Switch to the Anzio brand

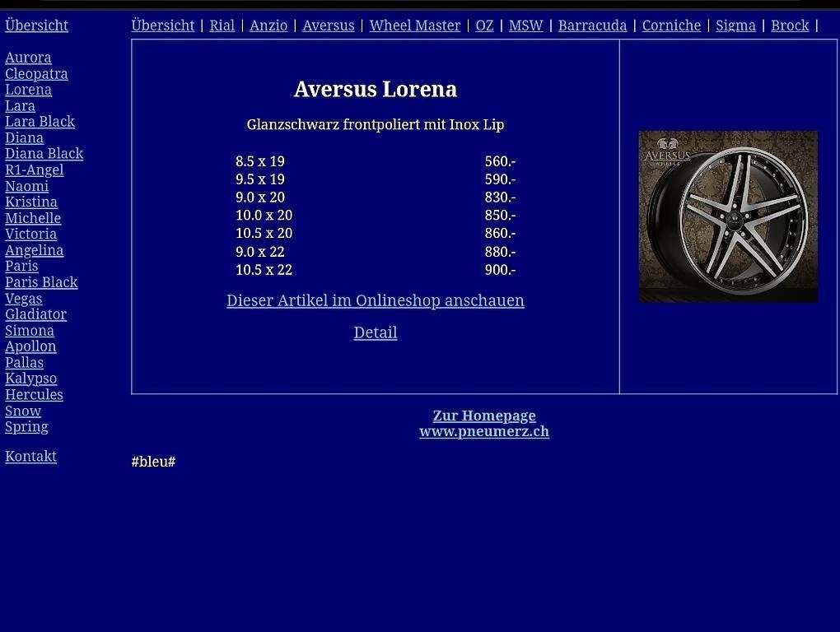click(x=268, y=26)
